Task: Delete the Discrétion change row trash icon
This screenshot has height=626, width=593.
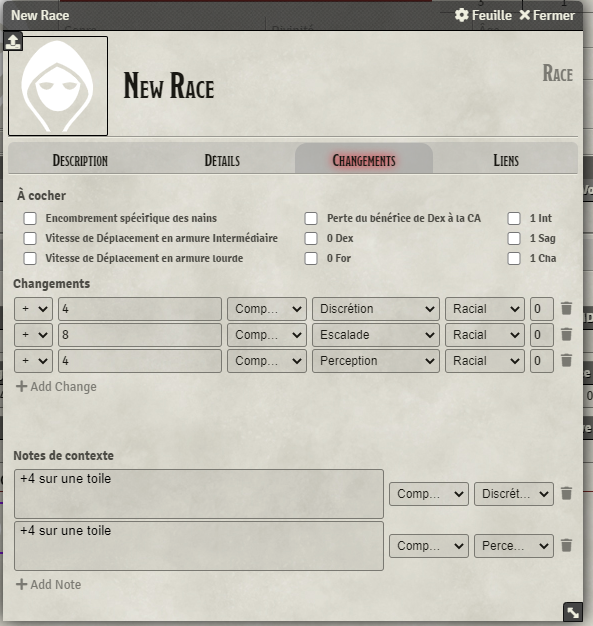Action: 566,309
